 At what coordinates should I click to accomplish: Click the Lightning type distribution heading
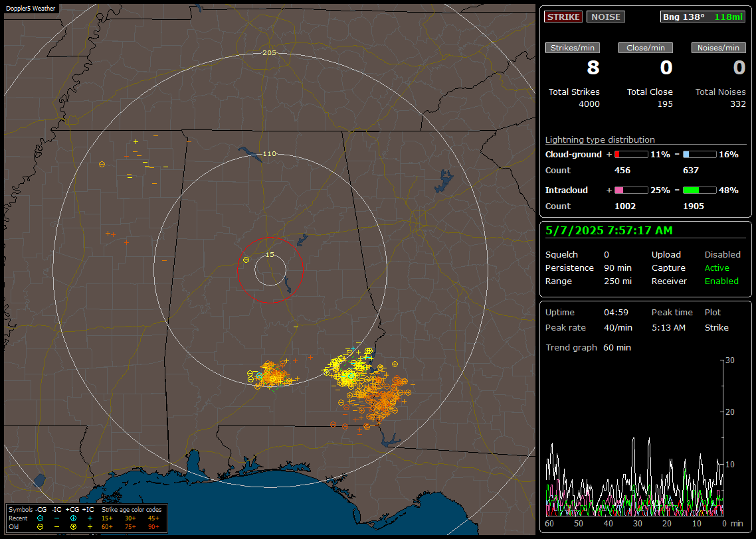pyautogui.click(x=600, y=139)
